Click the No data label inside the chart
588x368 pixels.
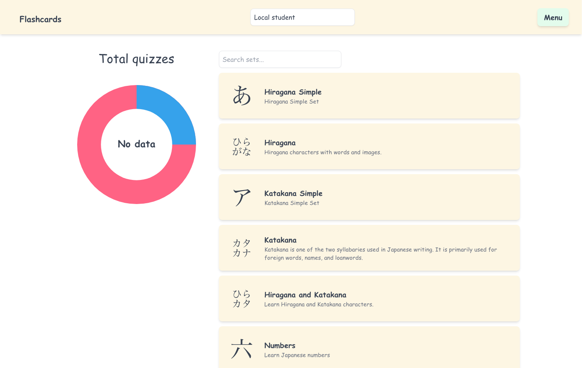136,144
